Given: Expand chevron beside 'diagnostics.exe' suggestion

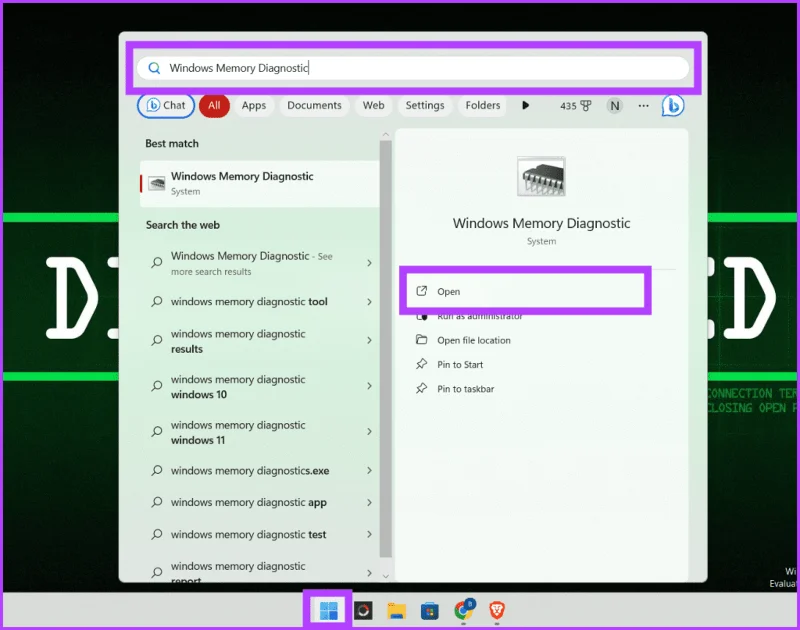Looking at the screenshot, I should click(369, 470).
